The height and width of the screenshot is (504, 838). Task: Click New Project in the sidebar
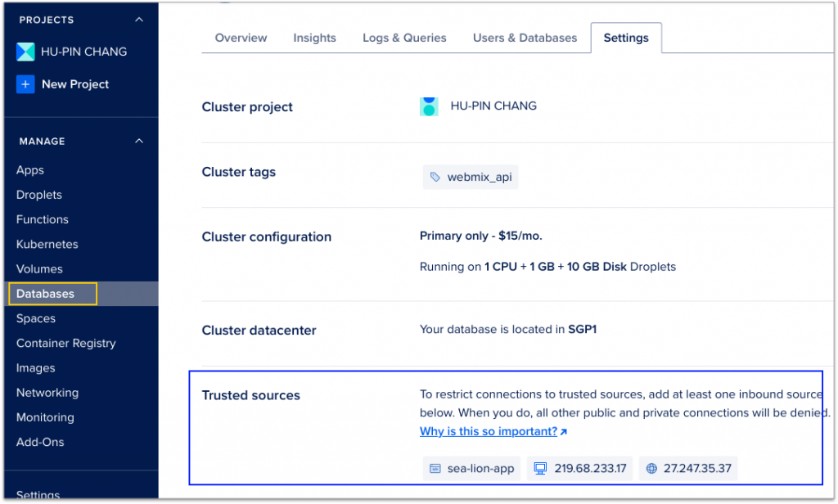[75, 84]
